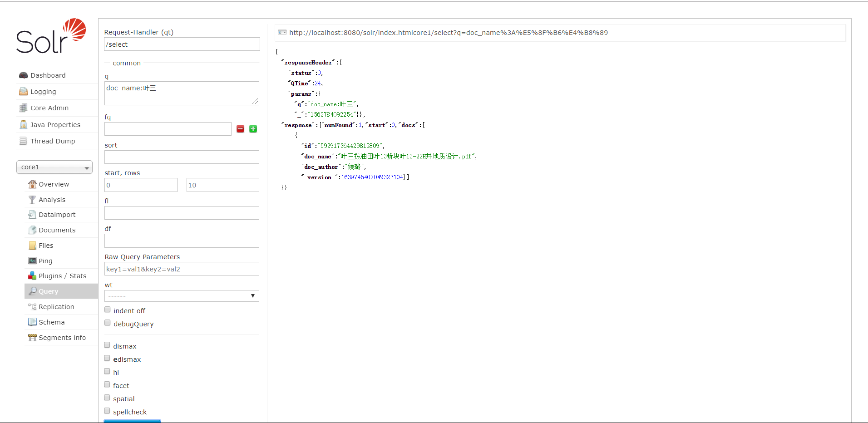
Task: Enable the dismax checkbox
Action: pyautogui.click(x=107, y=345)
